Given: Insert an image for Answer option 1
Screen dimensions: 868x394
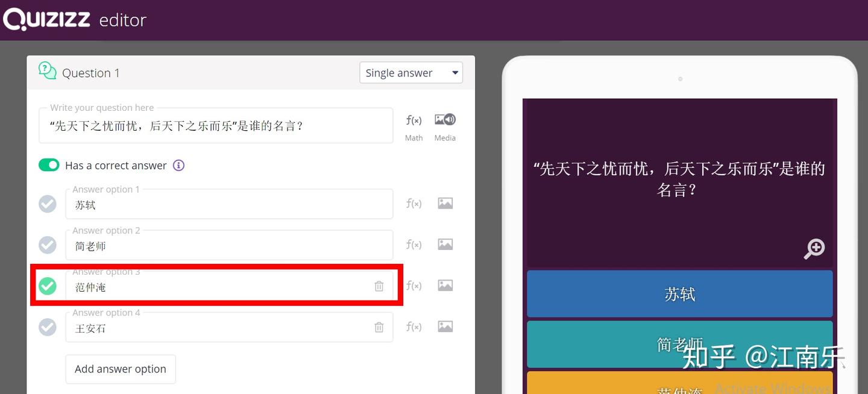Looking at the screenshot, I should point(445,203).
